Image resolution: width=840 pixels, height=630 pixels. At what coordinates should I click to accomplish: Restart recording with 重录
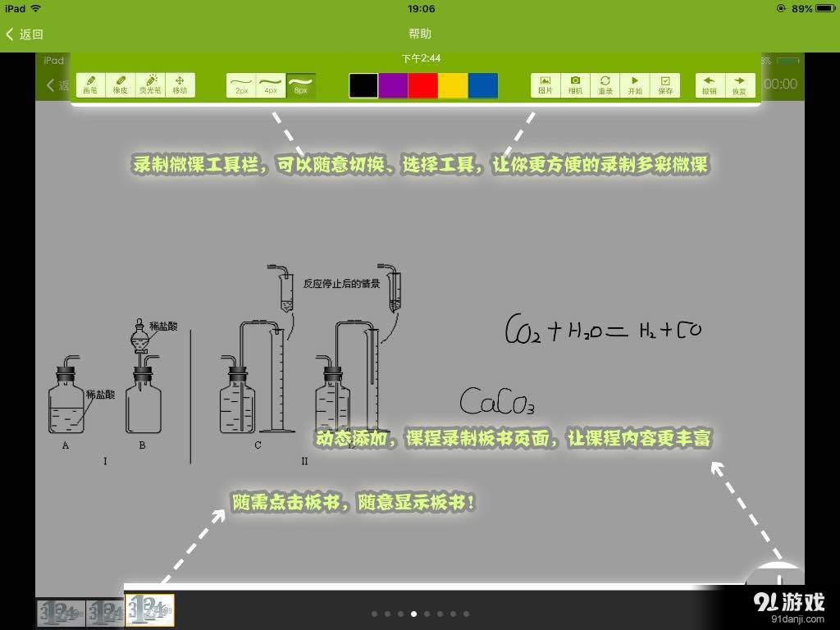[605, 84]
